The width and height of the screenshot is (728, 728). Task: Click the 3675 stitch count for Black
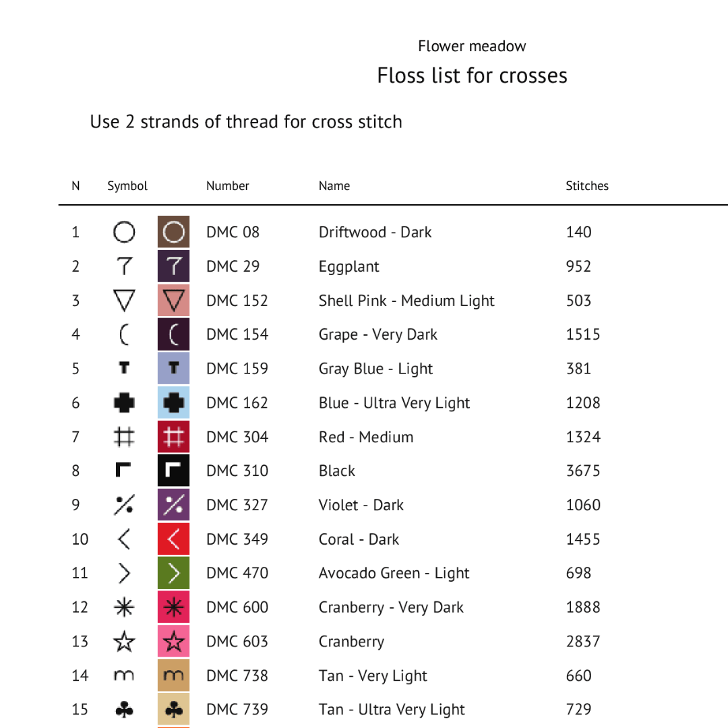[x=583, y=471]
